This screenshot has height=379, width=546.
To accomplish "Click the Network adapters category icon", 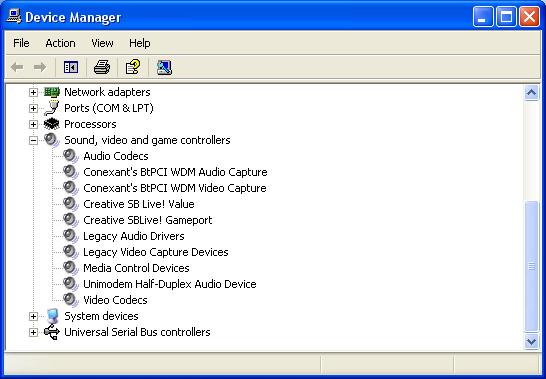I will 52,92.
